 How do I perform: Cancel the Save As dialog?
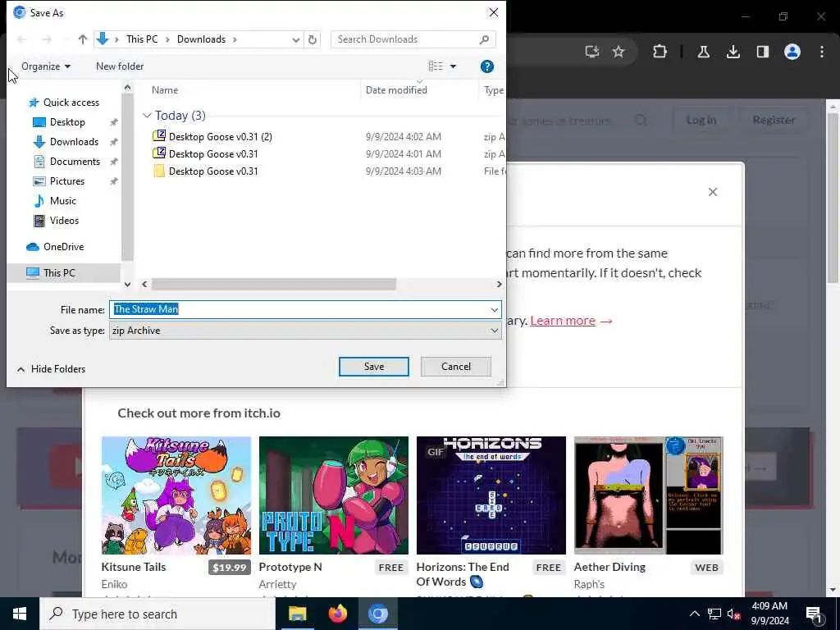click(456, 367)
